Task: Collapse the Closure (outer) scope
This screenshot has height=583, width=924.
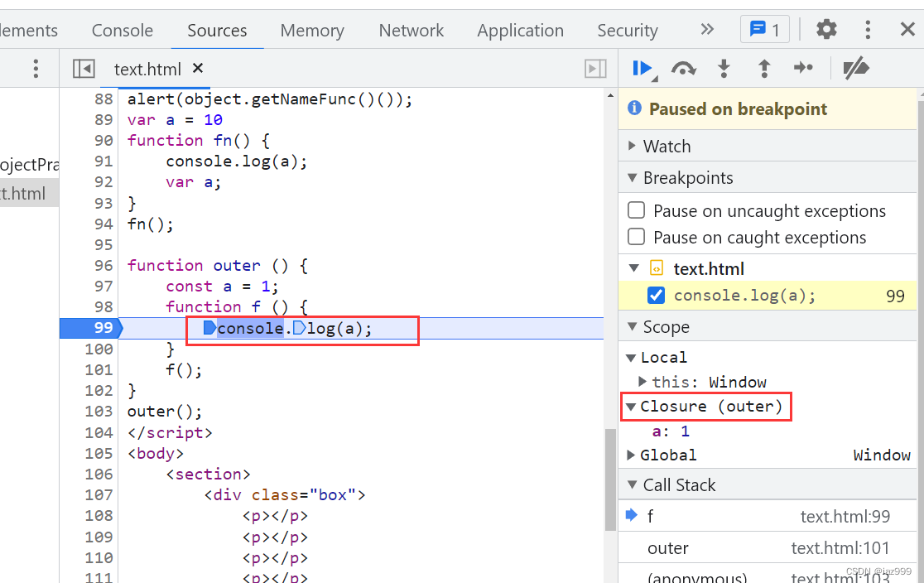Action: click(x=632, y=406)
